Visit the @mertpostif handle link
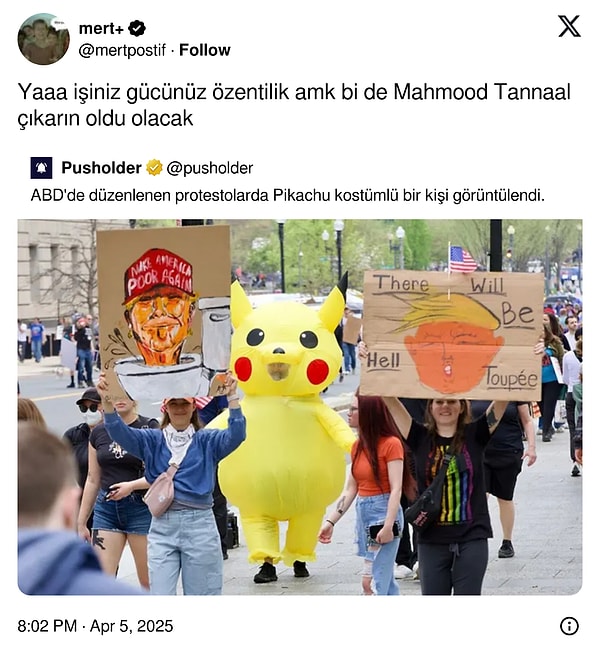The image size is (600, 656). (122, 51)
